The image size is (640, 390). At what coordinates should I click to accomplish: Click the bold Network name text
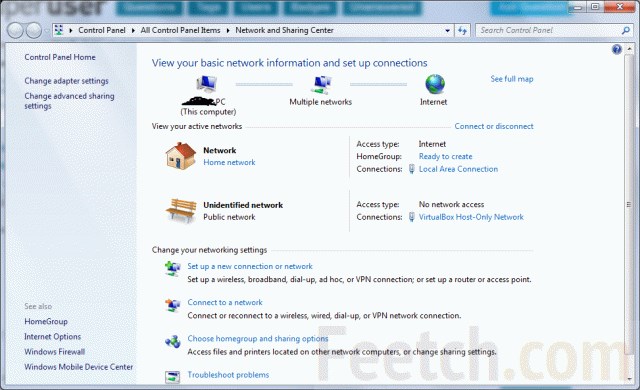click(x=220, y=151)
